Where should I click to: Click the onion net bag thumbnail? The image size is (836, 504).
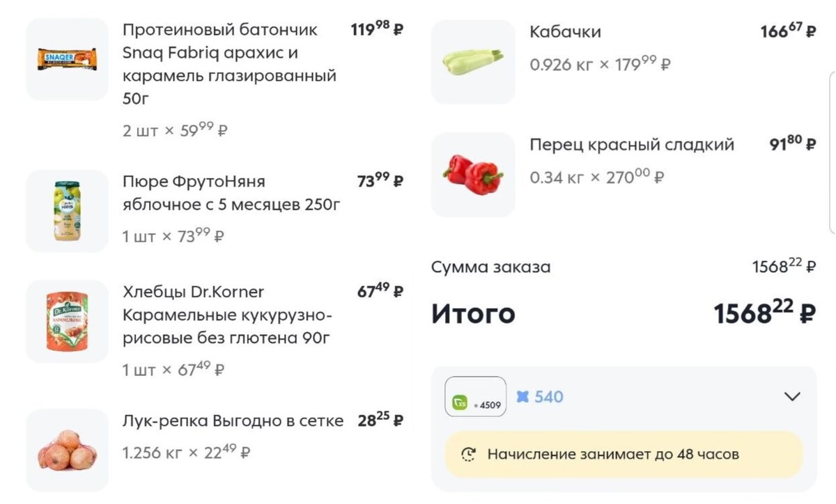pos(66,449)
